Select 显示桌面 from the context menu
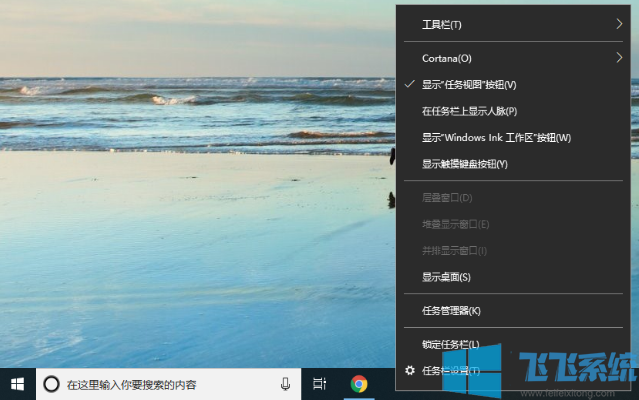 point(446,277)
